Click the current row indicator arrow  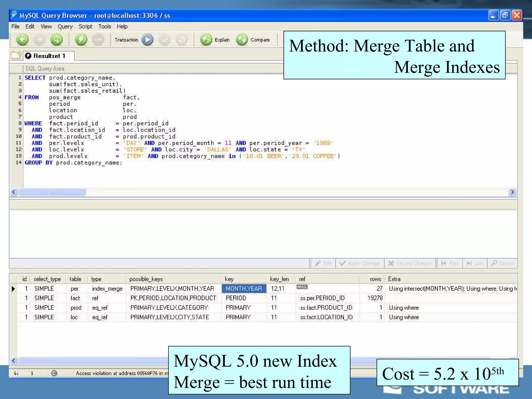pyautogui.click(x=14, y=289)
